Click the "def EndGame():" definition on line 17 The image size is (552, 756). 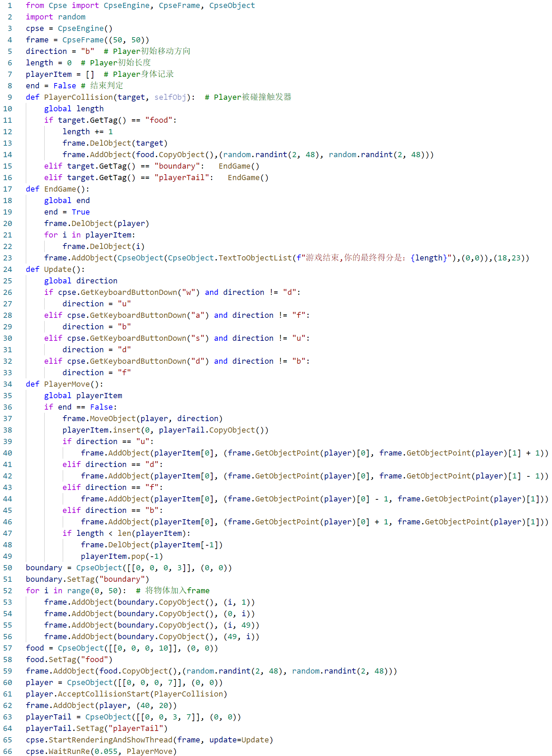point(58,189)
